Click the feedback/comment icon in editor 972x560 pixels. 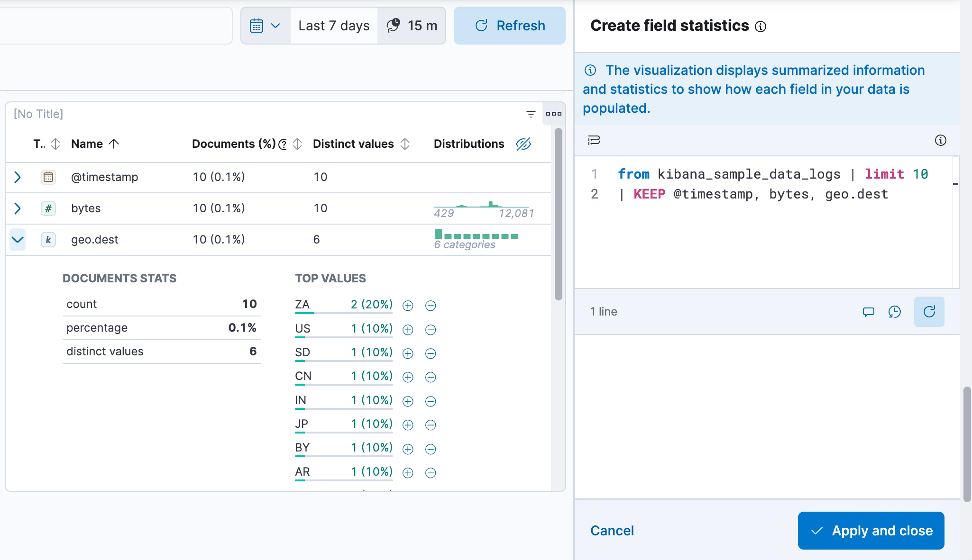[869, 311]
